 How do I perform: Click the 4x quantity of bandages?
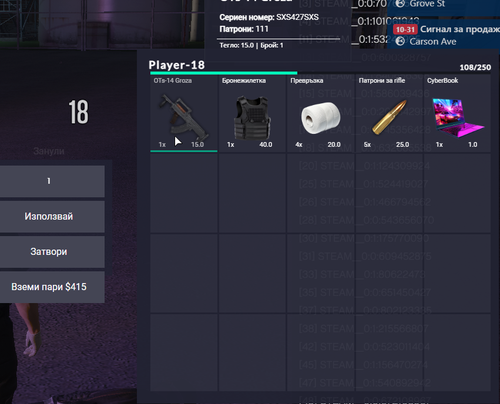299,145
